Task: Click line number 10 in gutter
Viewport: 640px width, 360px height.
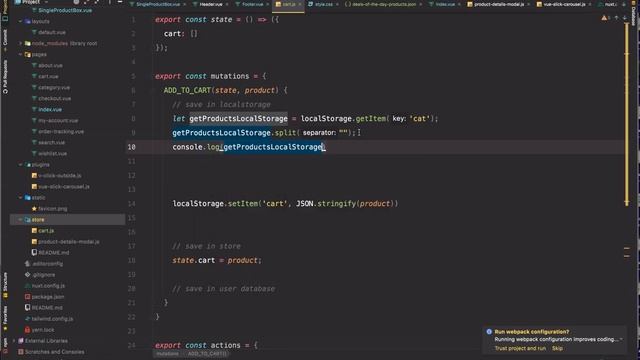Action: point(131,147)
